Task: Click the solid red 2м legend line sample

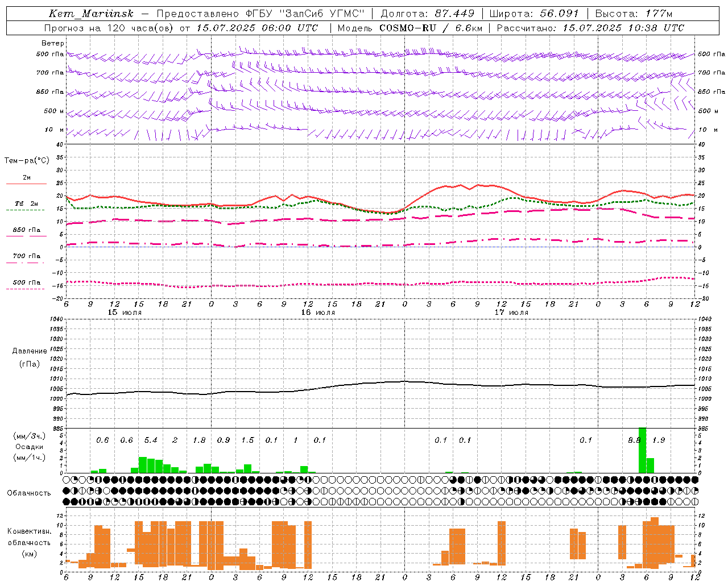Action: click(x=26, y=184)
